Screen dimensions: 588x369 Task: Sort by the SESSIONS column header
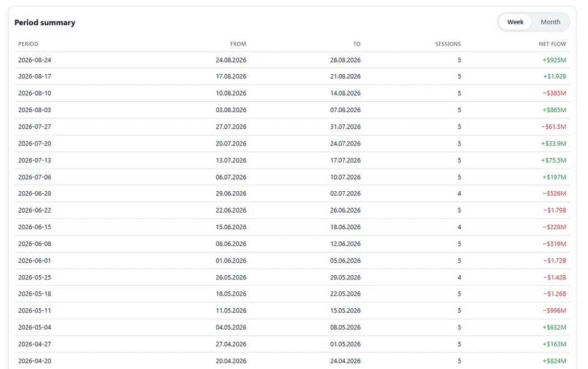pos(448,44)
